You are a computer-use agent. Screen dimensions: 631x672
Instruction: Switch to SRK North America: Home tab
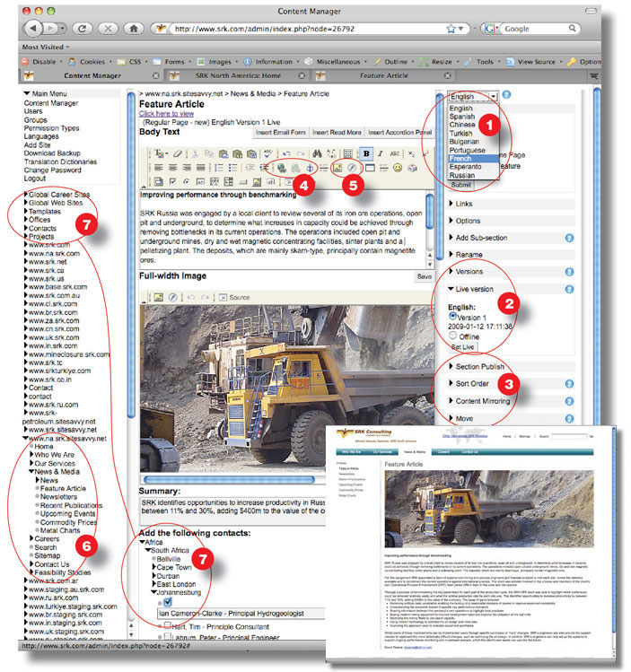click(238, 76)
